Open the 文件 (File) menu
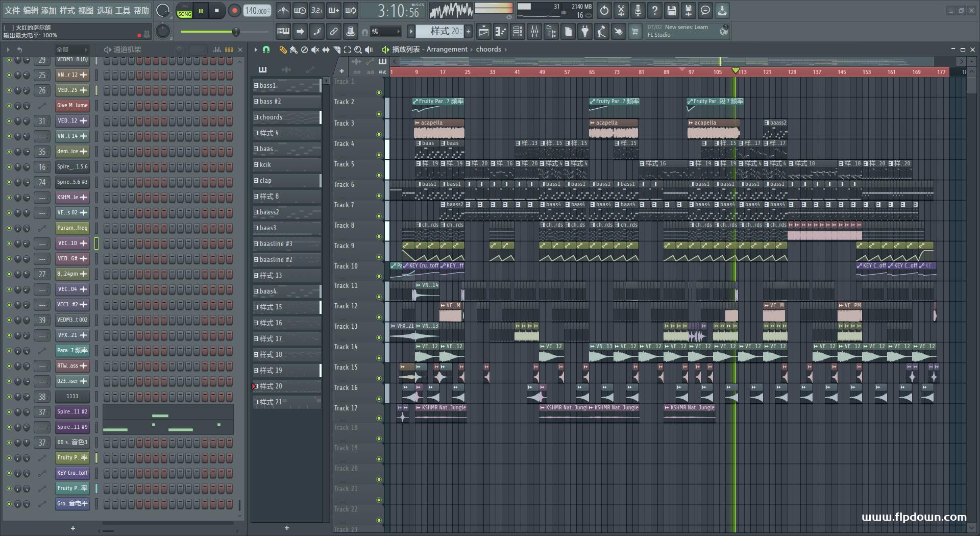 (x=12, y=10)
